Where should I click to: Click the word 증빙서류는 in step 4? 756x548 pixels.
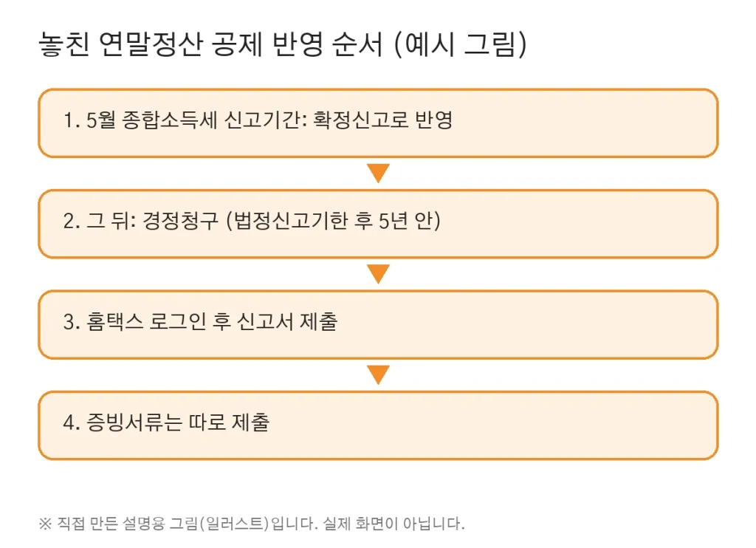point(134,422)
